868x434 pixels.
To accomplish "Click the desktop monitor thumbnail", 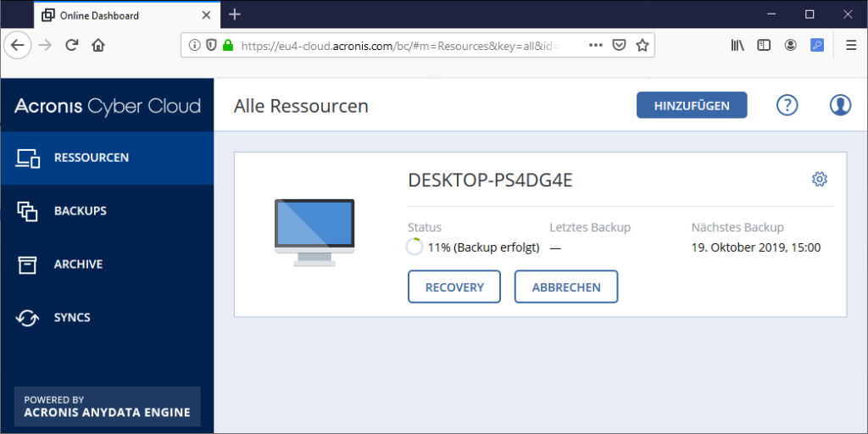I will coord(314,233).
